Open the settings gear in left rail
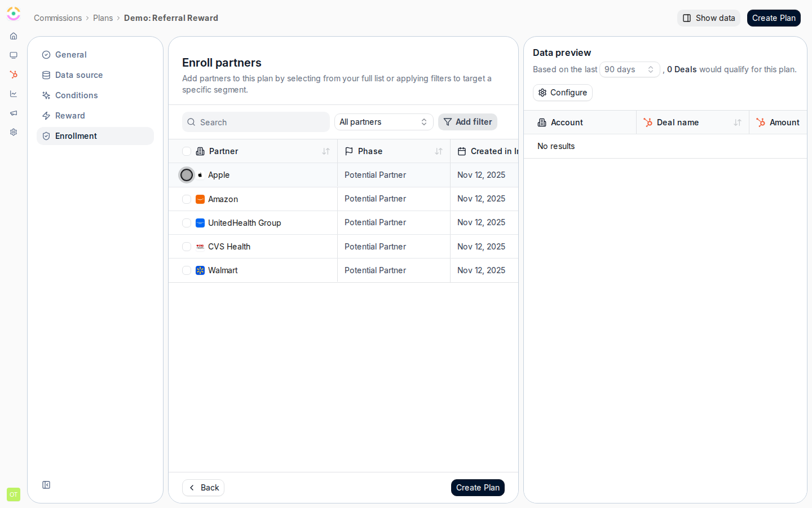The width and height of the screenshot is (812, 508). 14,132
